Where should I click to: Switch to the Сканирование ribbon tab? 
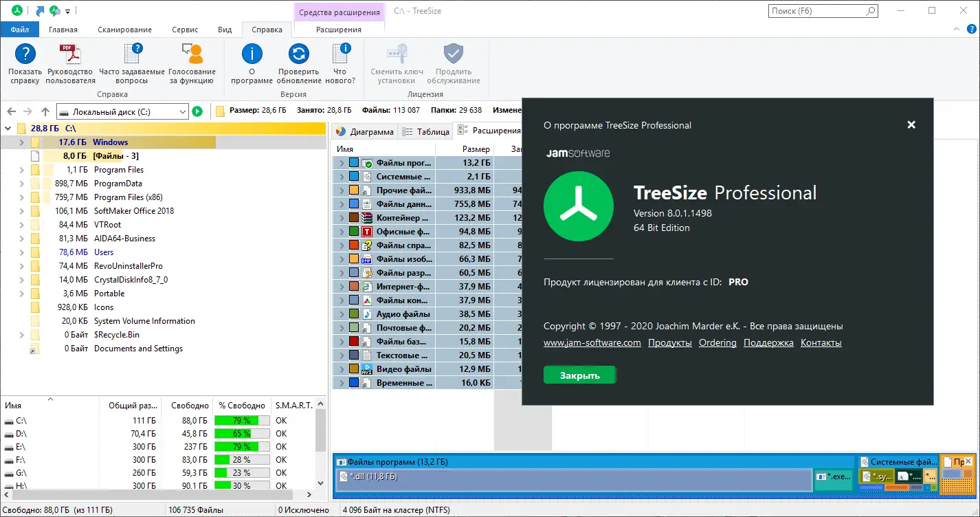click(x=124, y=30)
